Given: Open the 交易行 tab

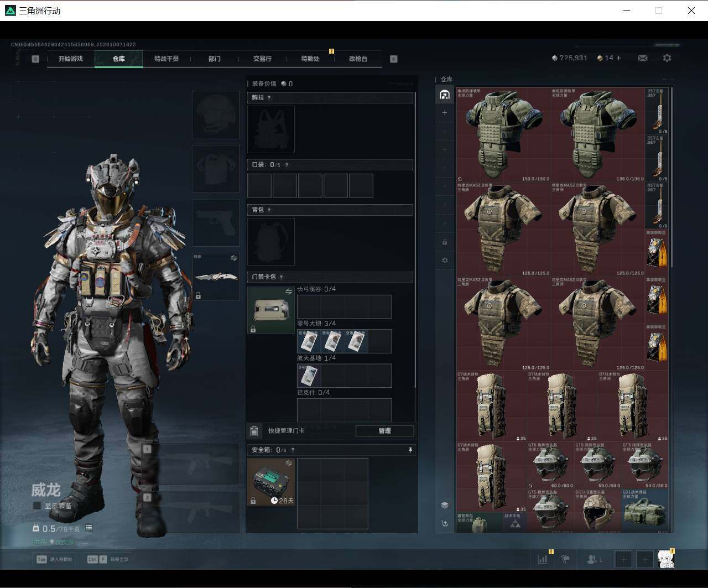Looking at the screenshot, I should 262,59.
